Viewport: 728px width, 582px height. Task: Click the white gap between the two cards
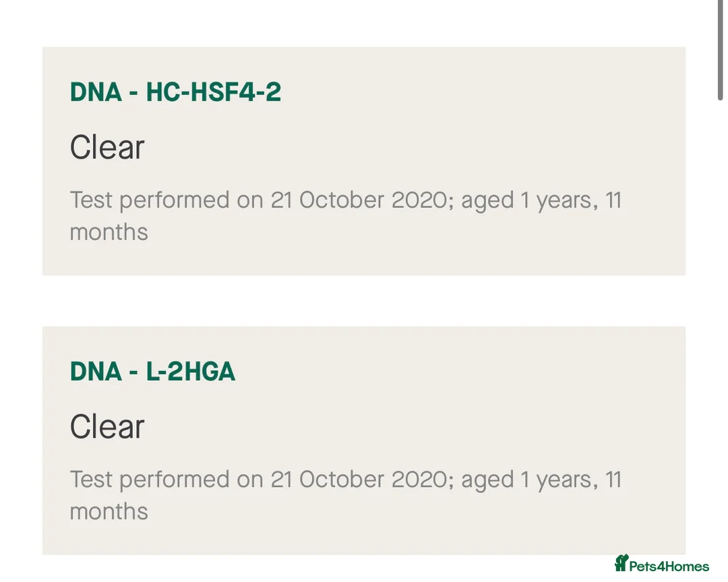[364, 301]
